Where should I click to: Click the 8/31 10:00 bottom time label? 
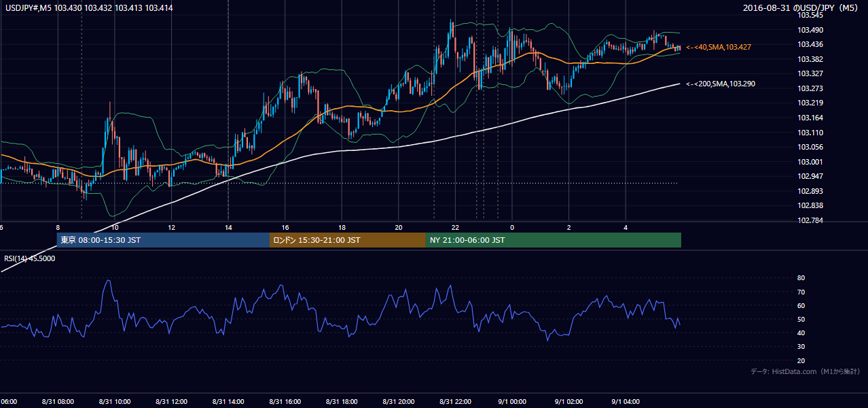coord(115,401)
